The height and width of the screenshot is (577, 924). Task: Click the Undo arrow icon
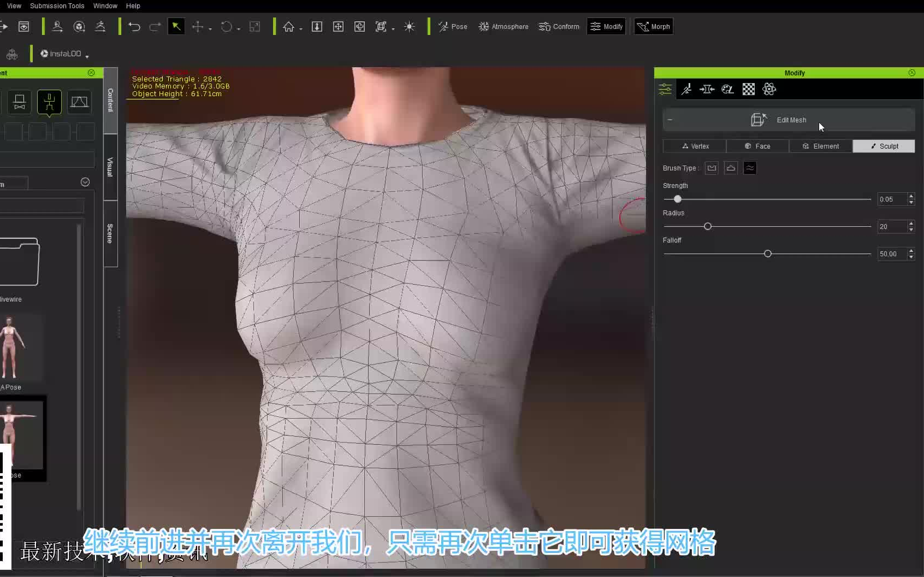point(134,26)
